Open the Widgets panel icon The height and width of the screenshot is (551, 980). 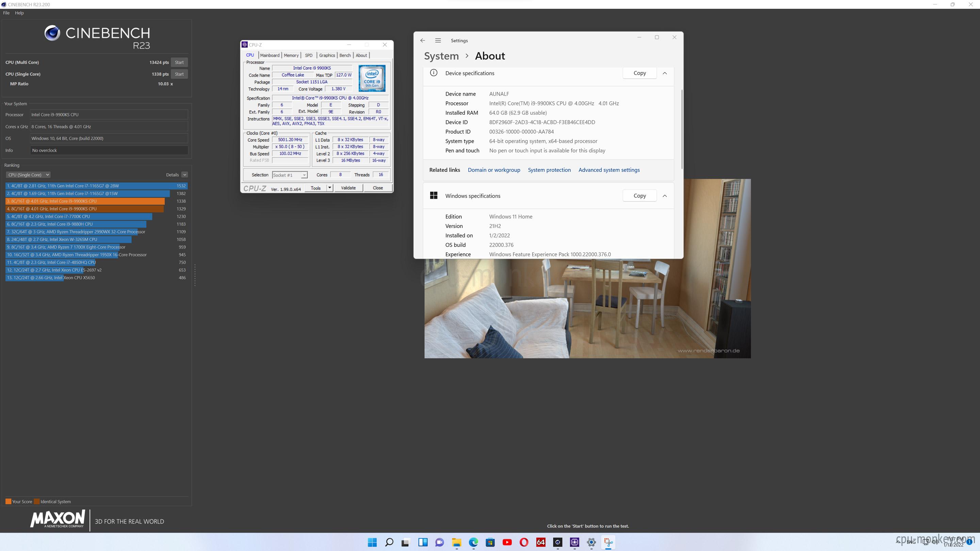click(x=423, y=542)
